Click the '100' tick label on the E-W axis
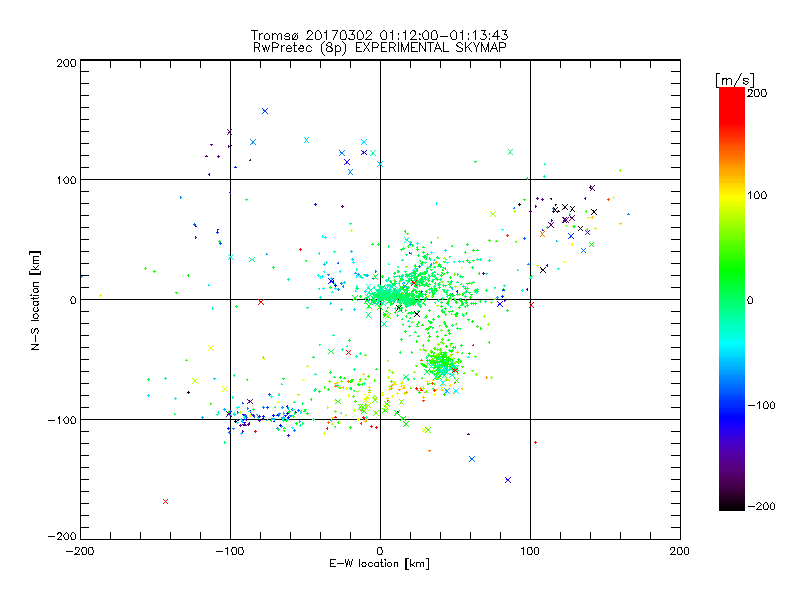 coord(530,551)
